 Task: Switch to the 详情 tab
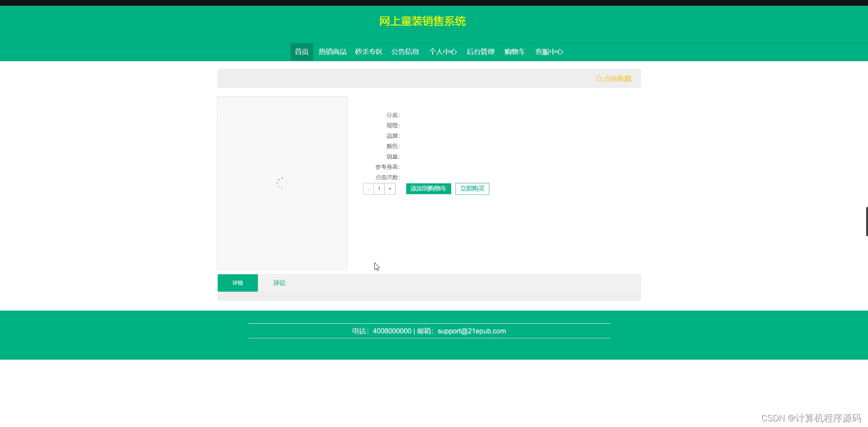[237, 283]
